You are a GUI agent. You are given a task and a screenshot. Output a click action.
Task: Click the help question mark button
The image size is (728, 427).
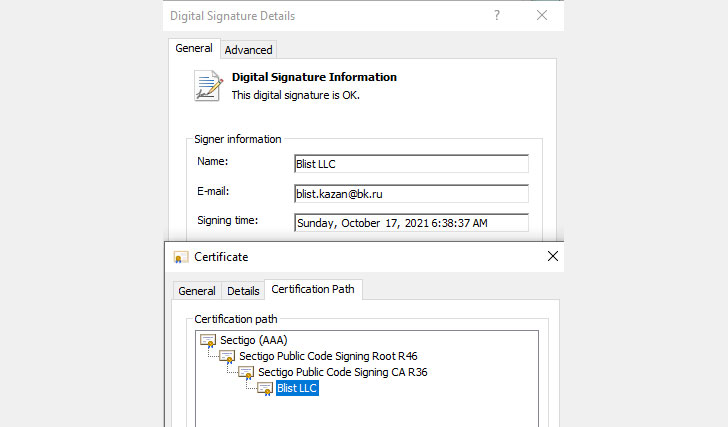click(497, 16)
